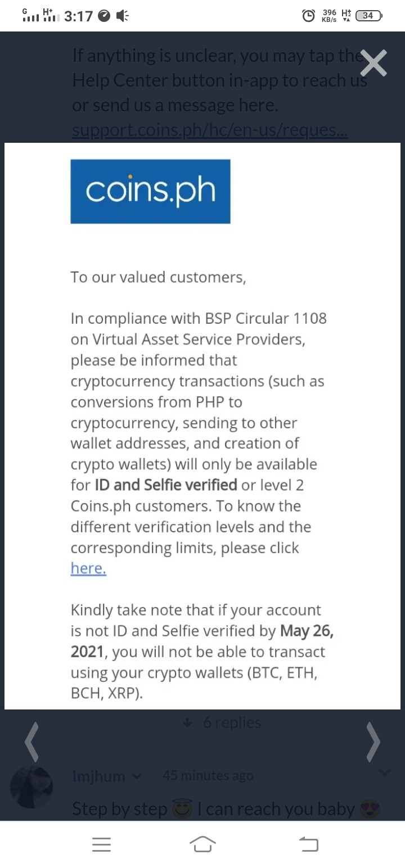Open Imjhum's profile avatar
Viewport: 405px width, 868px height.
click(31, 787)
